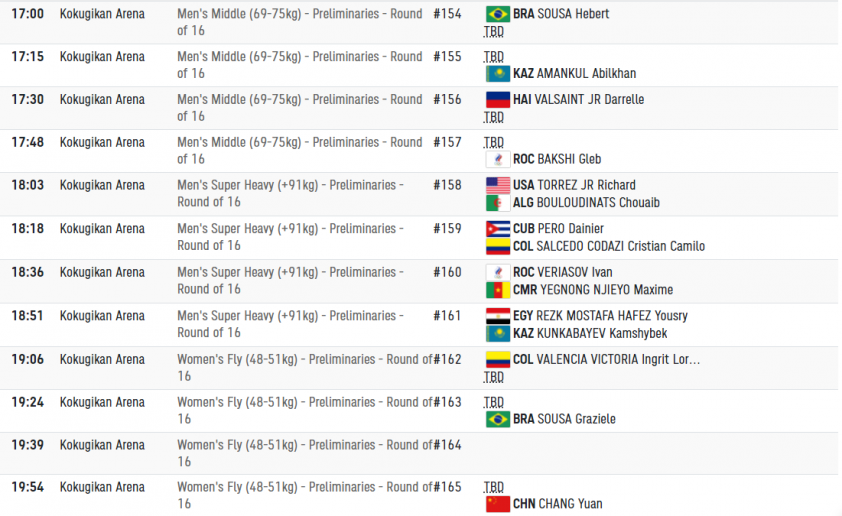Open bout #162 Women's Fly event
Image resolution: width=842 pixels, height=516 pixels.
304,368
